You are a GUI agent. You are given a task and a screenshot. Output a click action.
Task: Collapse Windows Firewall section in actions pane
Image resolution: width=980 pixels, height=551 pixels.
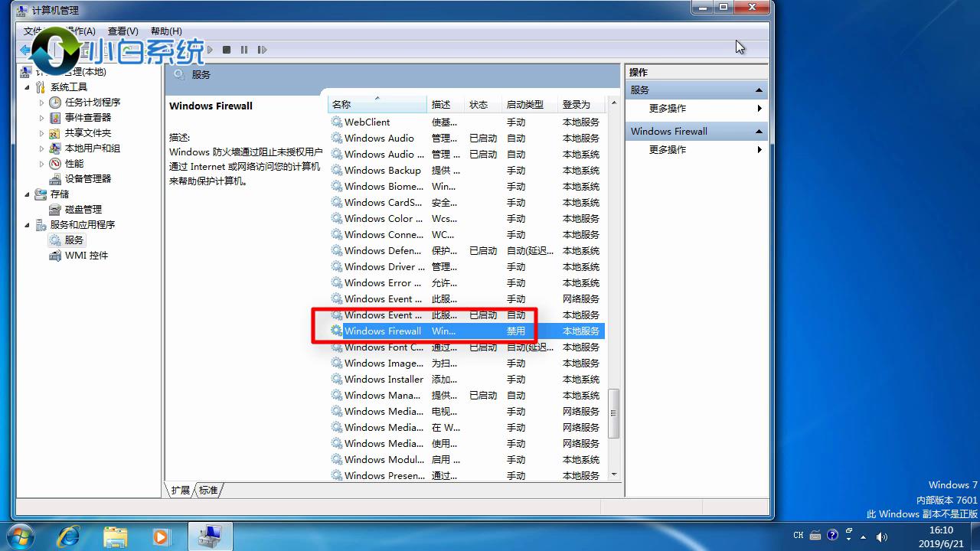759,132
